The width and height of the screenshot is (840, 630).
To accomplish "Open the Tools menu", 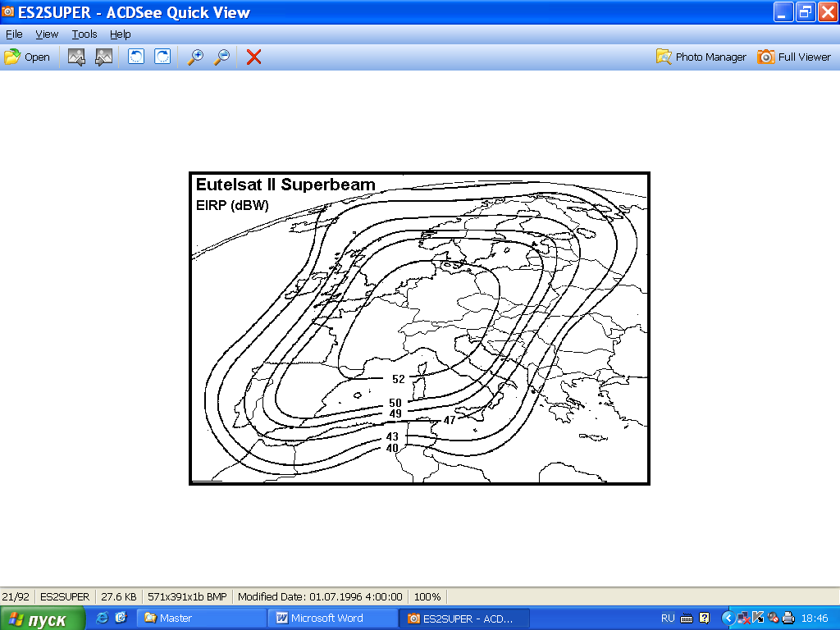I will 84,34.
